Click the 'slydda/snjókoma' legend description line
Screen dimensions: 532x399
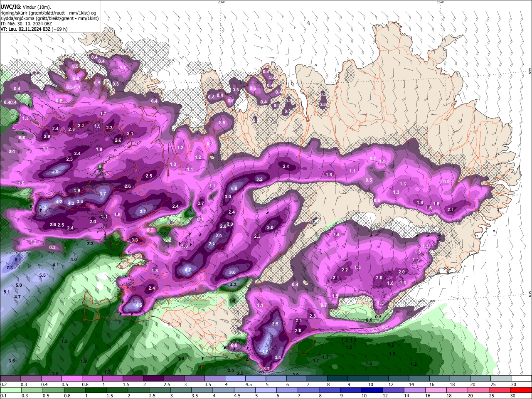coord(49,18)
